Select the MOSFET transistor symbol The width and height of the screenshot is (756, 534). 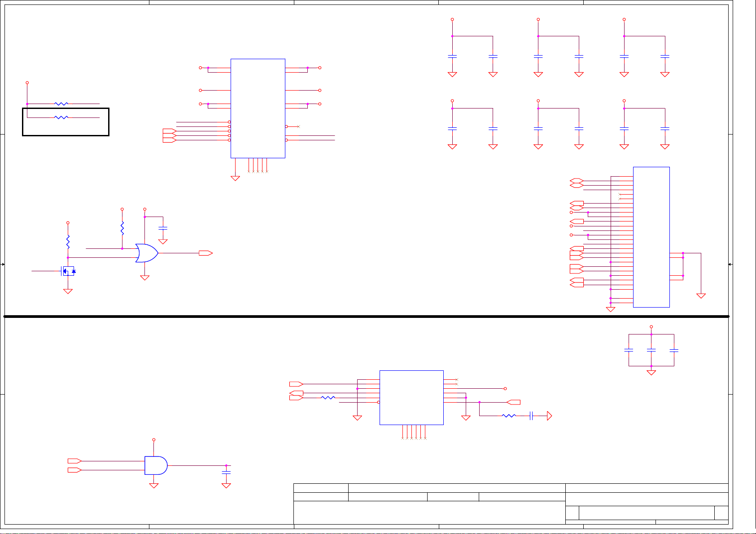point(68,271)
